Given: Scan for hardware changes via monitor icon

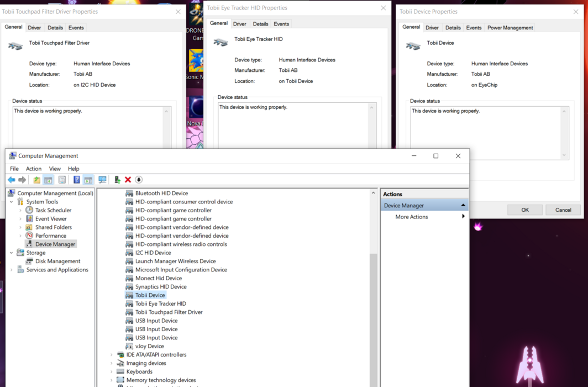Looking at the screenshot, I should [102, 180].
